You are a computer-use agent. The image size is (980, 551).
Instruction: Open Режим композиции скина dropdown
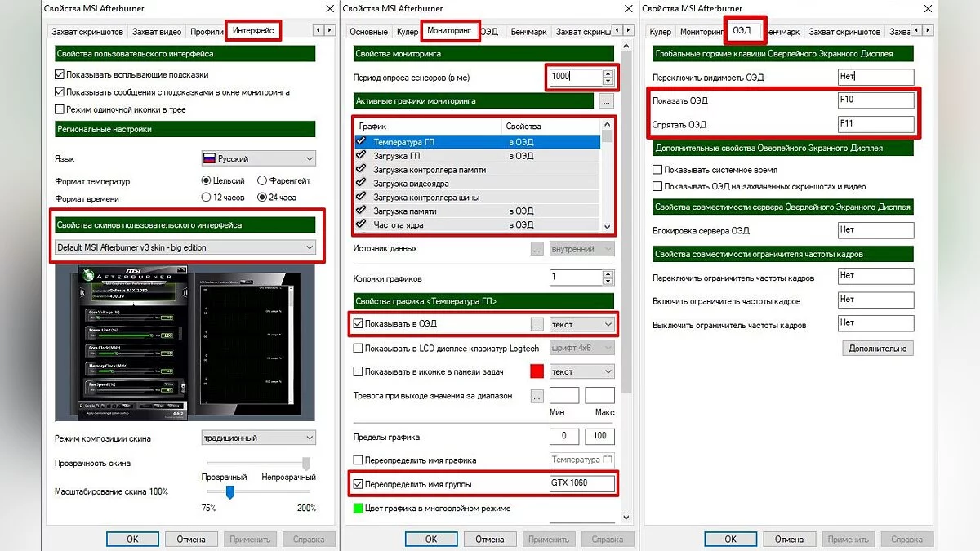(259, 438)
